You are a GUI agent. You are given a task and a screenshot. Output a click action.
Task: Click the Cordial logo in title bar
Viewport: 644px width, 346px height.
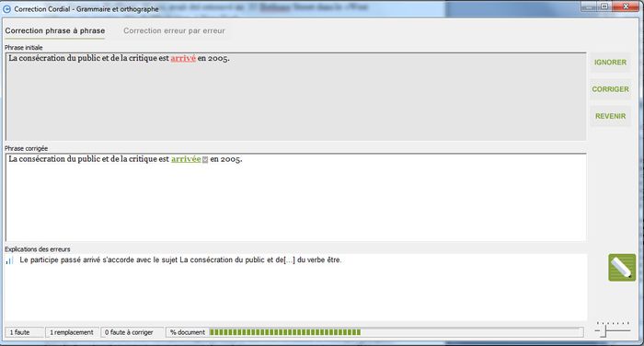coord(7,8)
